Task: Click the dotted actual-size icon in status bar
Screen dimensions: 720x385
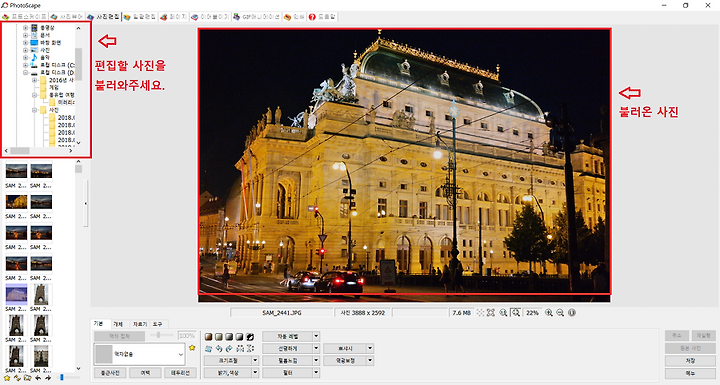Action: click(480, 312)
